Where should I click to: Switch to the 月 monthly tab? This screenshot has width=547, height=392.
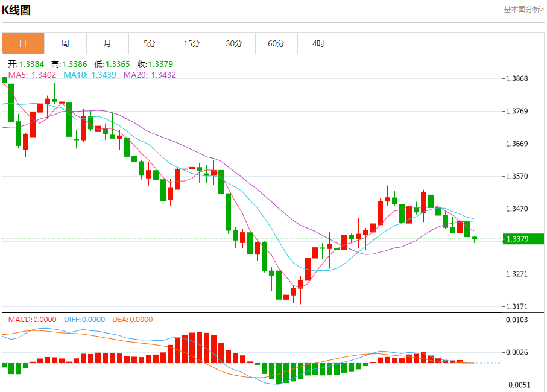click(x=108, y=43)
